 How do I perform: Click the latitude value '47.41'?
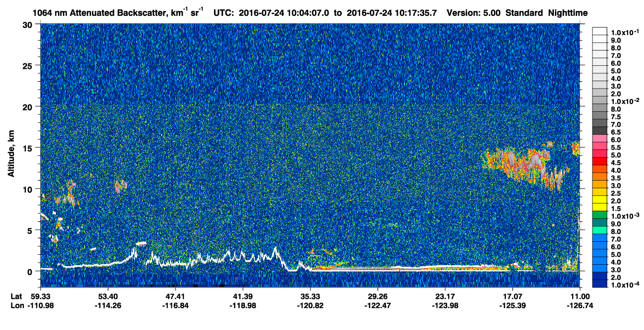click(175, 296)
